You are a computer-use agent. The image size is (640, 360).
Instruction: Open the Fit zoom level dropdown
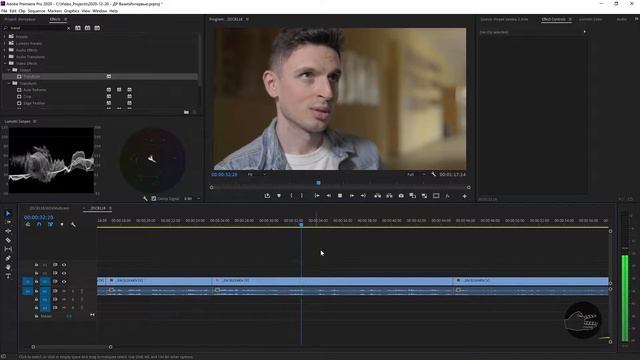(x=257, y=174)
